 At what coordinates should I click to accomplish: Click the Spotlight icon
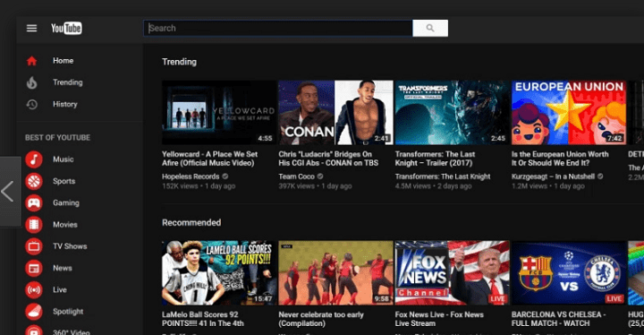[x=34, y=312]
